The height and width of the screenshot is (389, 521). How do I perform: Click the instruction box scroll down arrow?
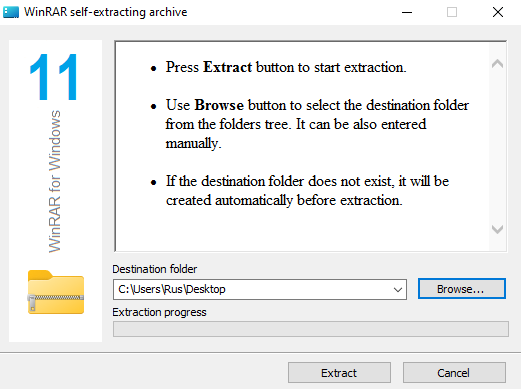click(x=497, y=229)
